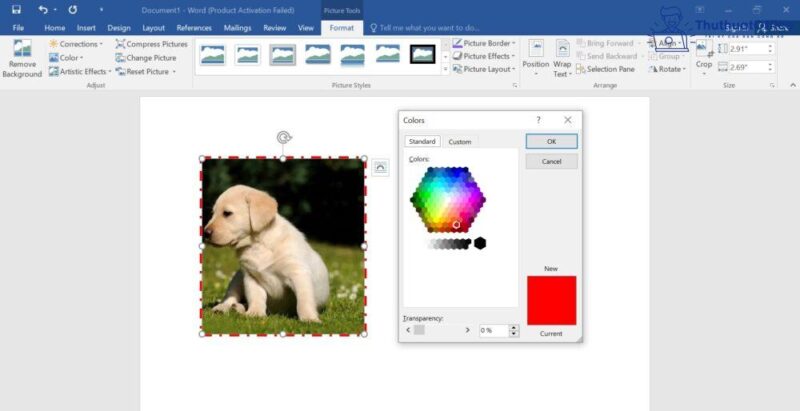This screenshot has height=411, width=800.
Task: Open Wrap Text options
Action: tap(562, 59)
